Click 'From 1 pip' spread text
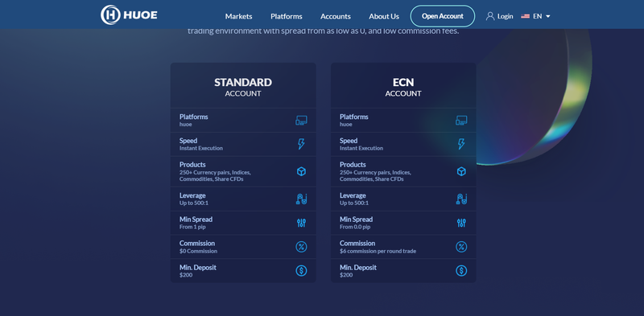The image size is (644, 316). (192, 227)
